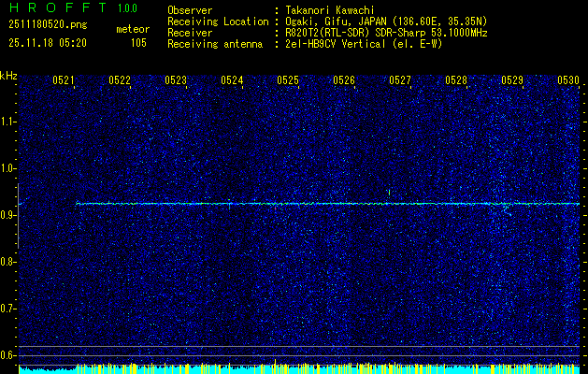The image size is (588, 374).
Task: Click frequency axis label 0.6
Action: click(x=7, y=355)
